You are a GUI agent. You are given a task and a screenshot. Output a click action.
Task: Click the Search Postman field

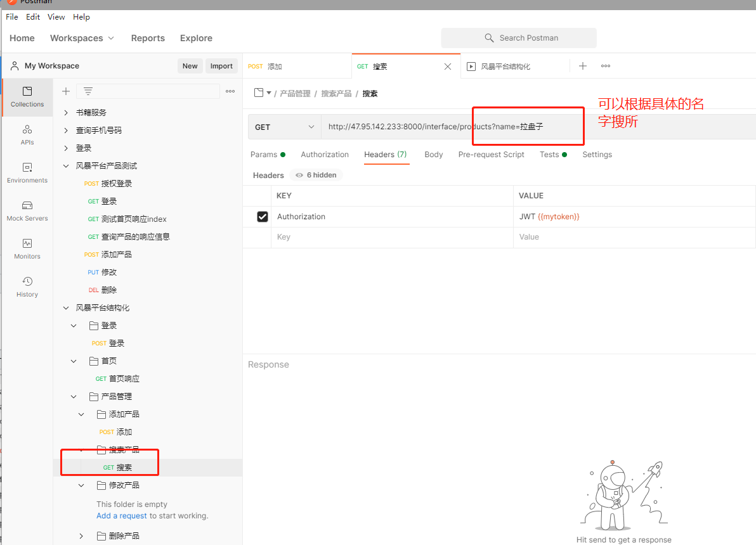click(519, 37)
